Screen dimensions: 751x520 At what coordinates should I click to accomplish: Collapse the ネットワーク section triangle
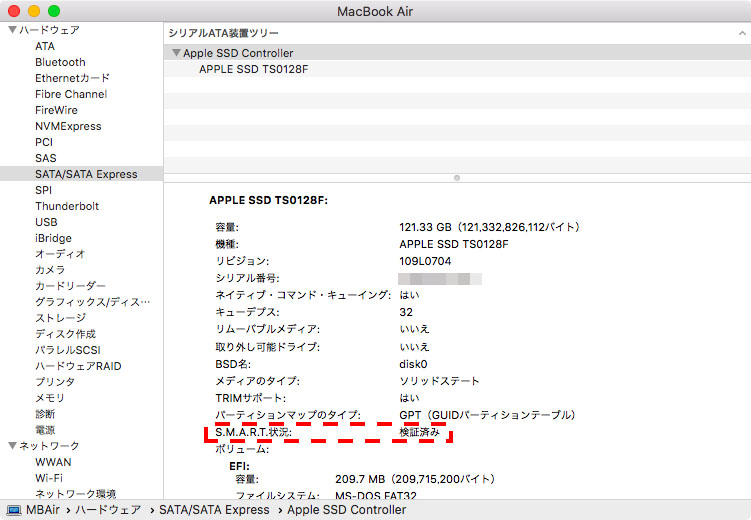click(x=13, y=446)
